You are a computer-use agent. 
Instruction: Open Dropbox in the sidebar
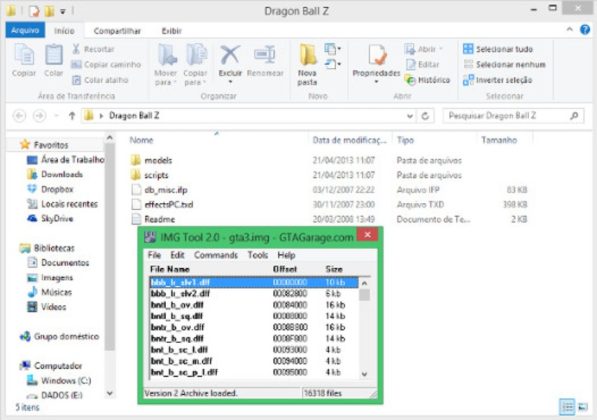(50, 189)
